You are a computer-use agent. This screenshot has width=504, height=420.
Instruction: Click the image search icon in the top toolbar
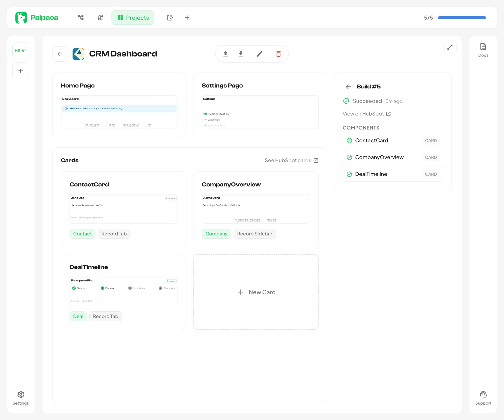pos(170,17)
